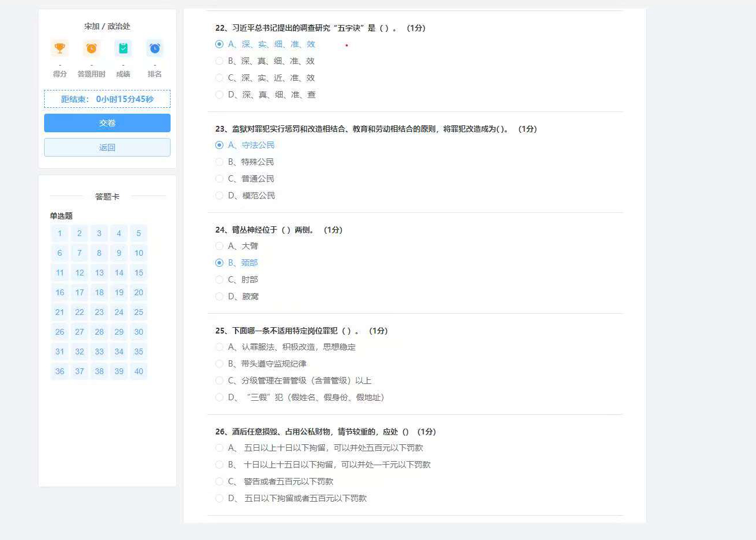Select option D 五日以下拘留 for question 26
Image resolution: width=756 pixels, height=540 pixels.
tap(219, 498)
